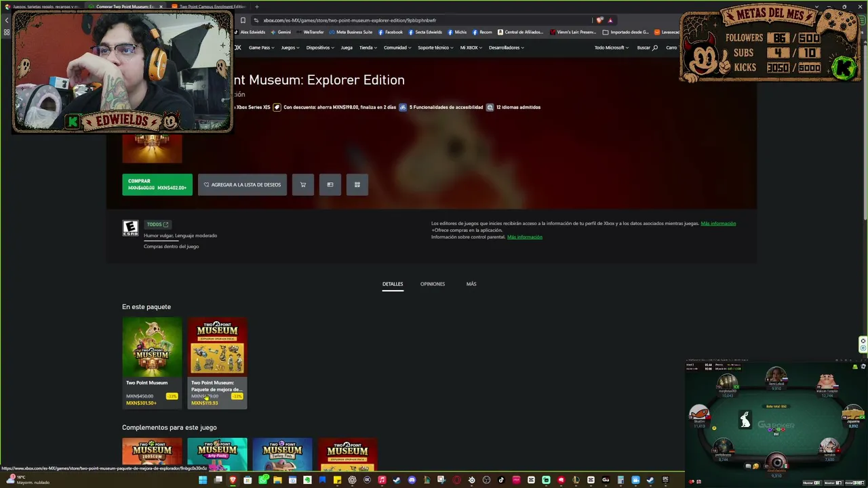The width and height of the screenshot is (868, 488).
Task: Open Task View on the taskbar
Action: click(218, 481)
